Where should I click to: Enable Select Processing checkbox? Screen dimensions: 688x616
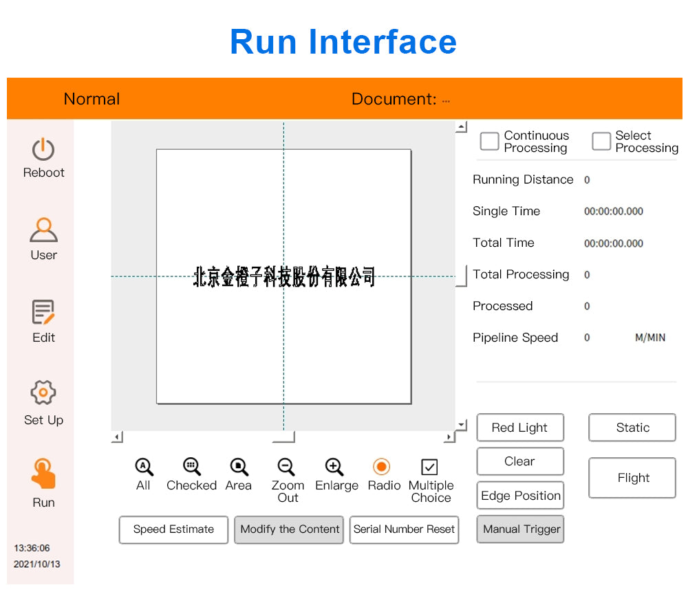601,142
